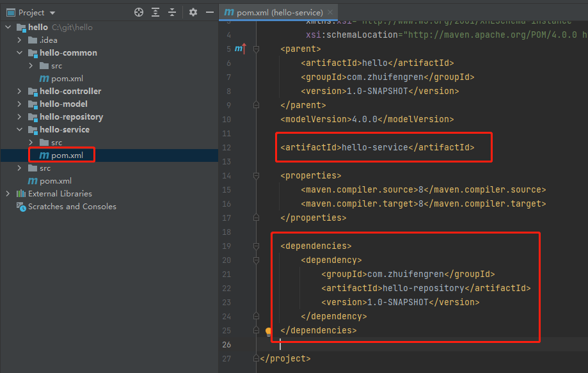
Task: Click the parent version 1.0-SNAPSHOT on line 8
Action: [380, 91]
